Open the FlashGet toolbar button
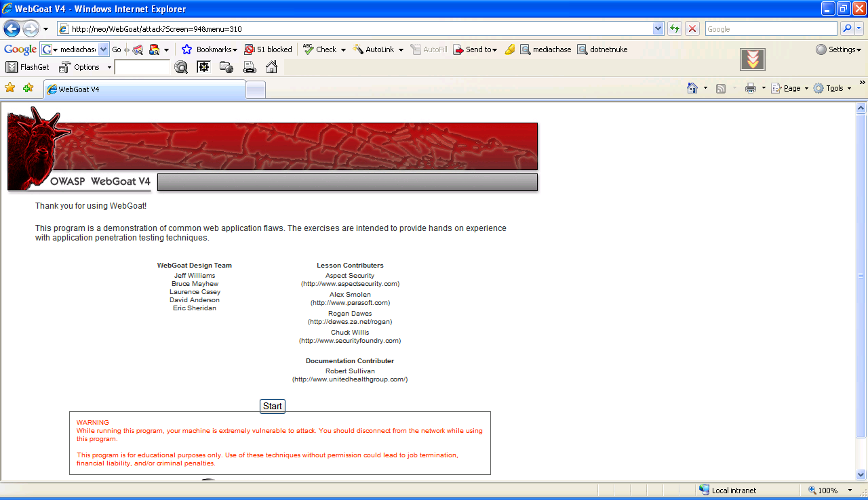Screen dimensions: 868x500 [28, 67]
